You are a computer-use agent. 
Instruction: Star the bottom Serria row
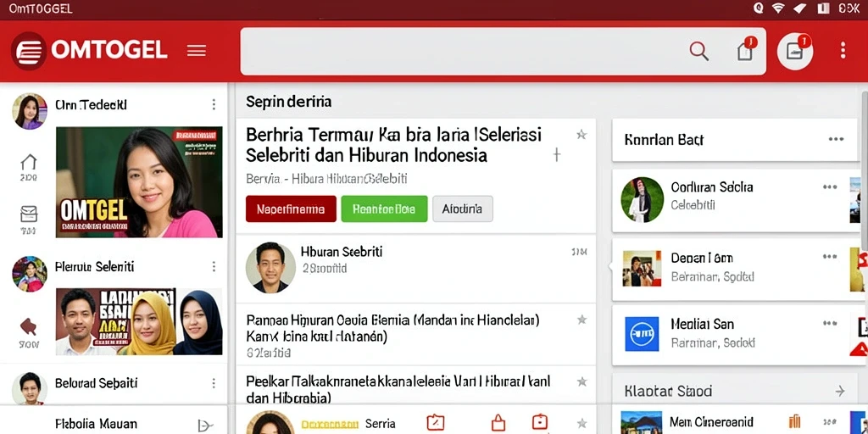click(581, 424)
